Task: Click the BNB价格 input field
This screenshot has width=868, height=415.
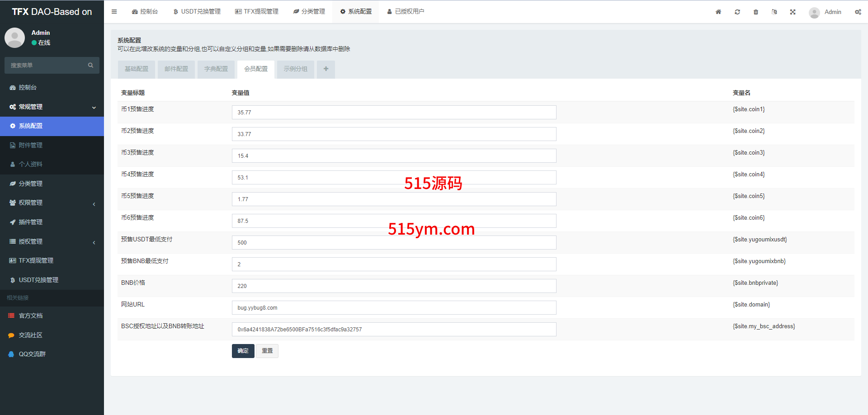Action: (394, 286)
